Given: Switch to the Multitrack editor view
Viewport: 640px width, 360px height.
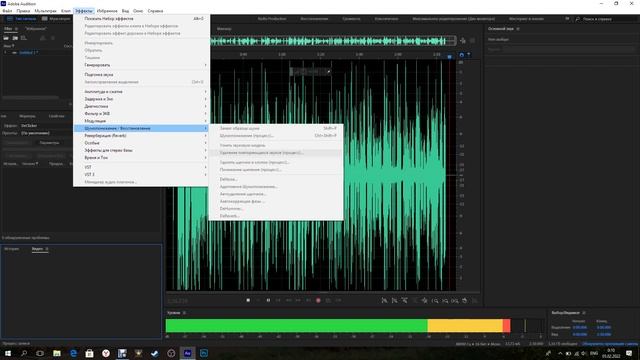Looking at the screenshot, I should click(56, 19).
